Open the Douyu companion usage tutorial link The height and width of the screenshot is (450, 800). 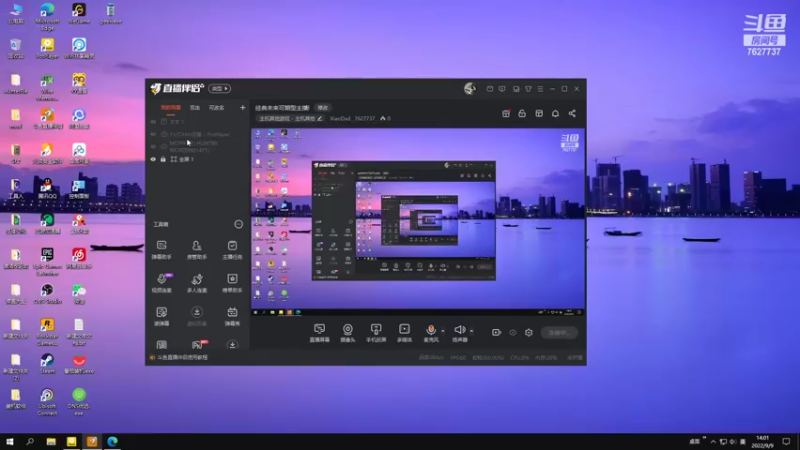[183, 358]
